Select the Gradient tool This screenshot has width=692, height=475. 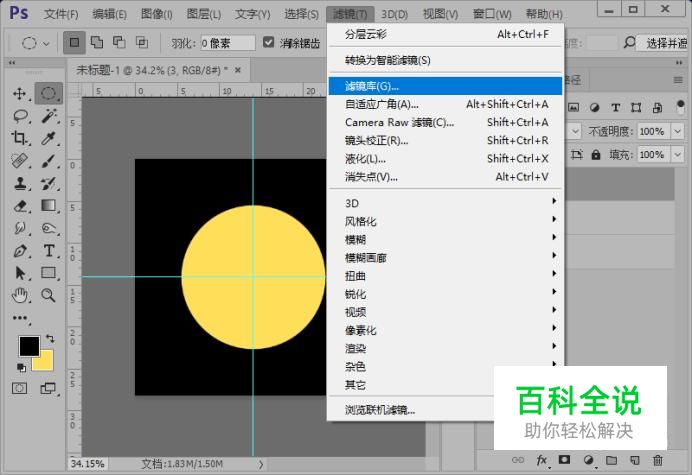49,206
